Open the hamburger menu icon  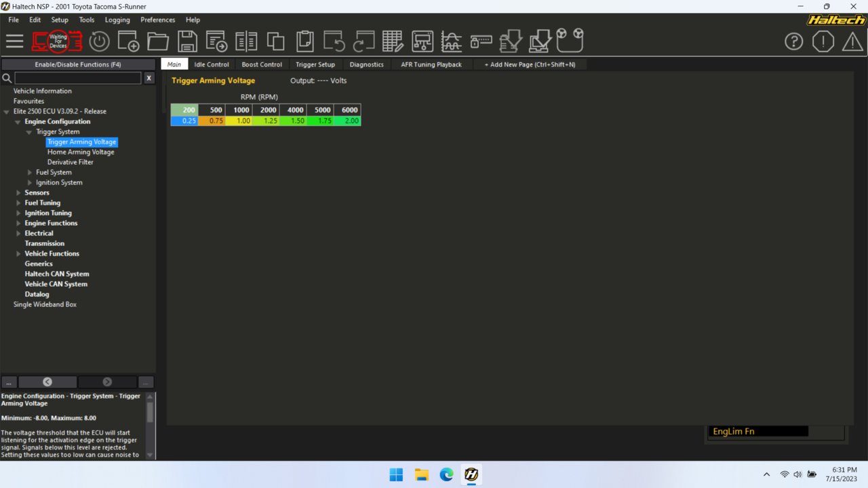(x=14, y=41)
